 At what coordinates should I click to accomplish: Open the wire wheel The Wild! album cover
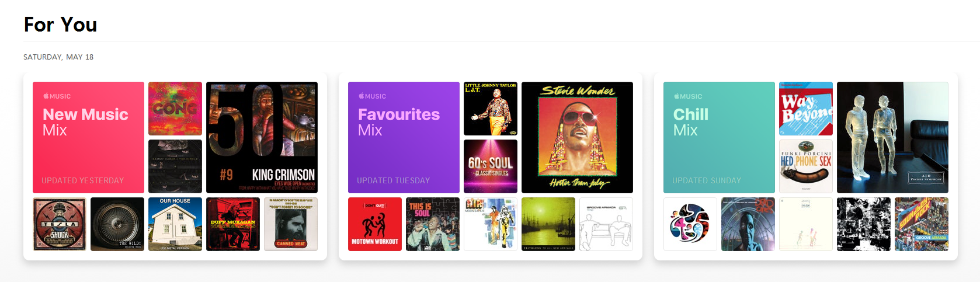click(x=117, y=224)
